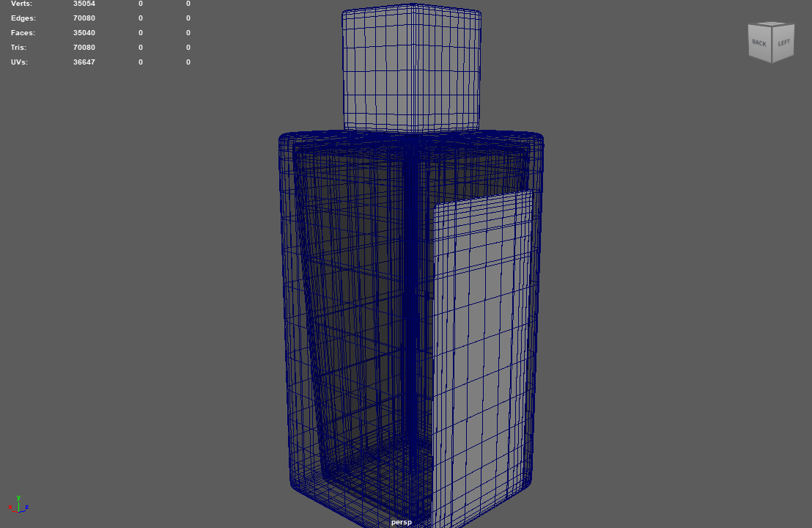Click the UV count value 36647

coord(84,62)
